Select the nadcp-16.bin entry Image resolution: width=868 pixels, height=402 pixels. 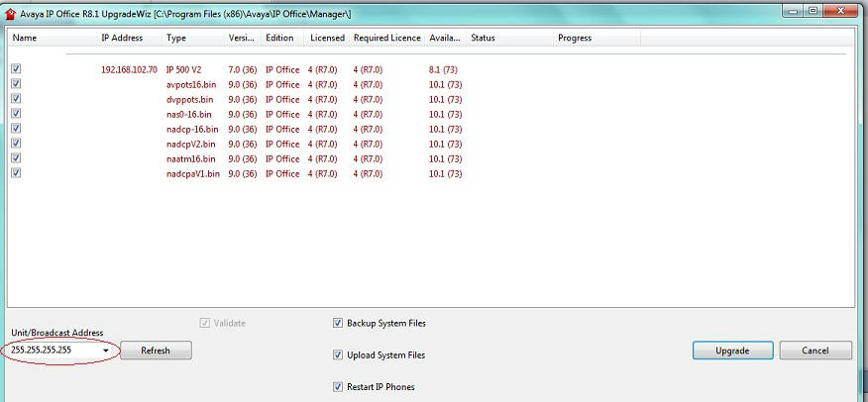(192, 130)
